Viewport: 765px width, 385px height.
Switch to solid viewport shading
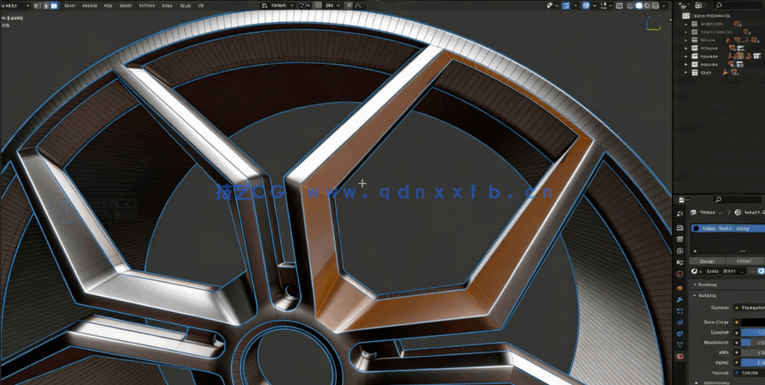tap(639, 5)
